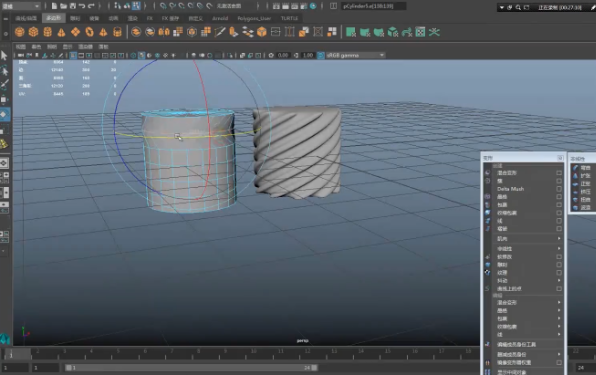
Task: Open the sRGB gamma view transform dropdown
Action: [x=355, y=55]
